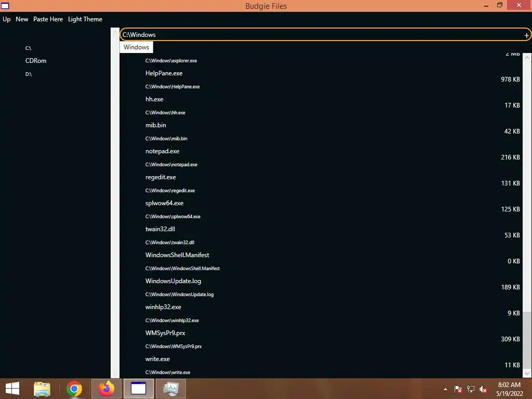Click the Up menu item
Image resolution: width=532 pixels, height=399 pixels.
(6, 19)
